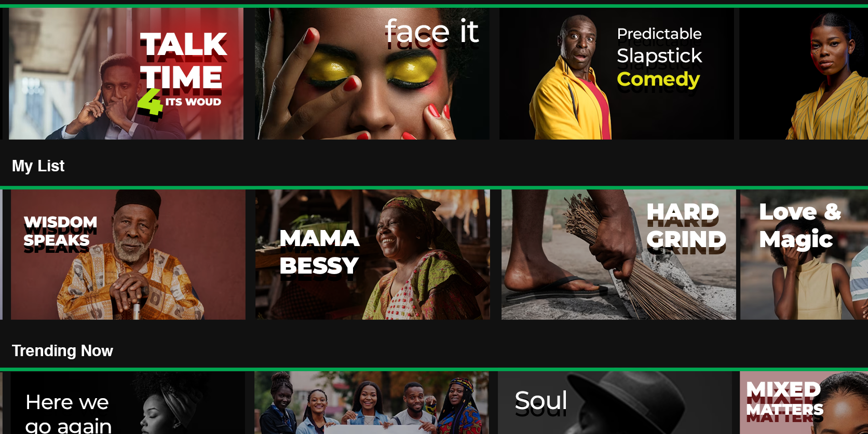Image resolution: width=868 pixels, height=434 pixels.
Task: Click the green bar above Trending Now row
Action: coord(434,370)
